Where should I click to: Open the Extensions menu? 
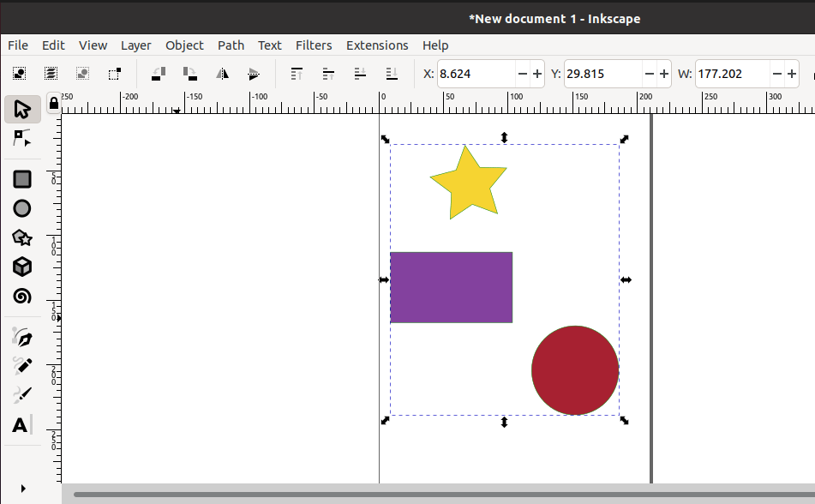(x=377, y=45)
